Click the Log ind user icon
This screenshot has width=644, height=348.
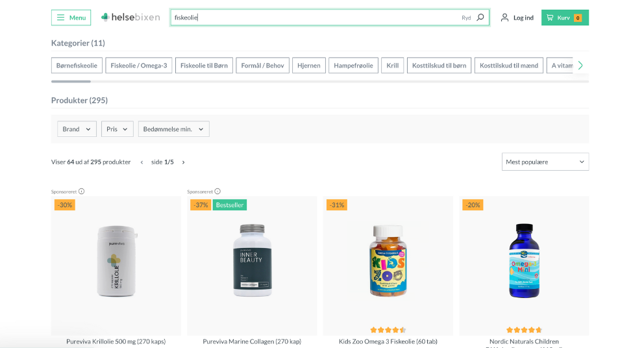click(505, 18)
